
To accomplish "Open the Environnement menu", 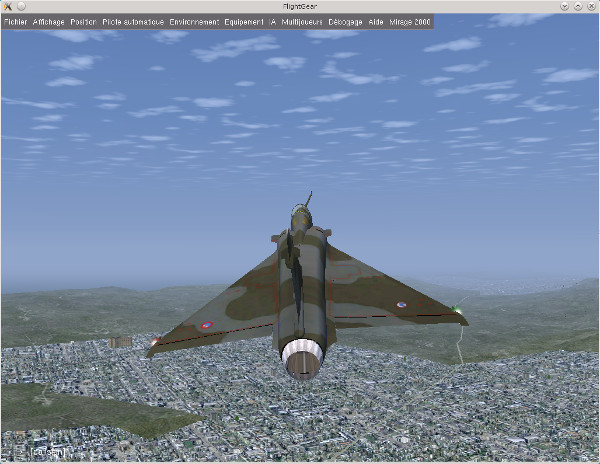I will [194, 21].
